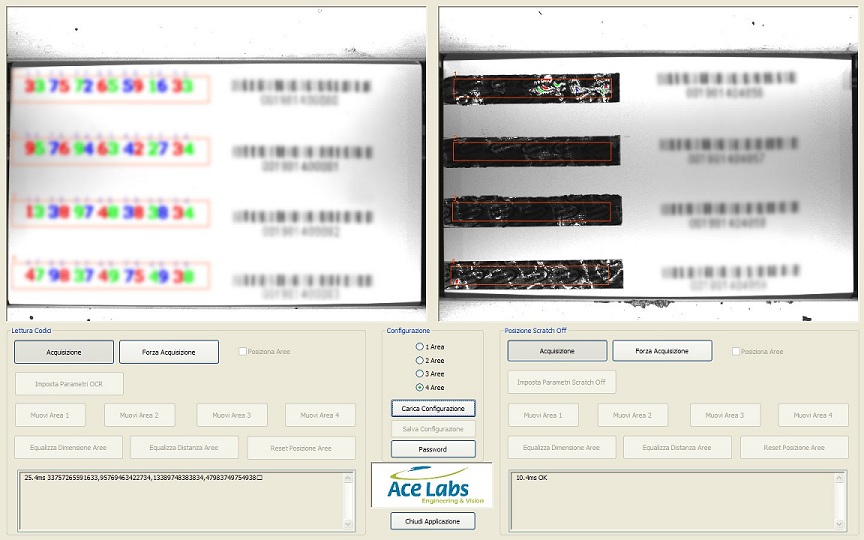Click the Lettura Codici group label
This screenshot has width=864, height=540.
point(31,331)
